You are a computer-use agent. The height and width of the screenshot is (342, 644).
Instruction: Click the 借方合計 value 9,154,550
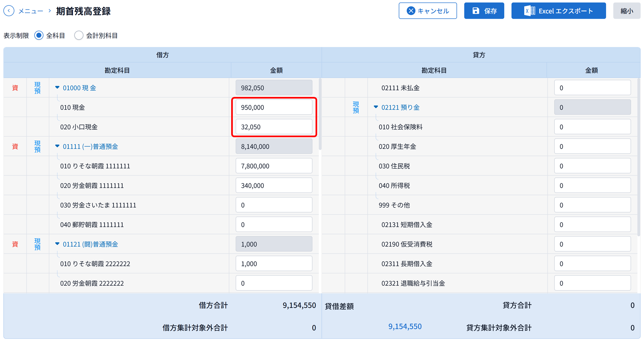pos(299,305)
